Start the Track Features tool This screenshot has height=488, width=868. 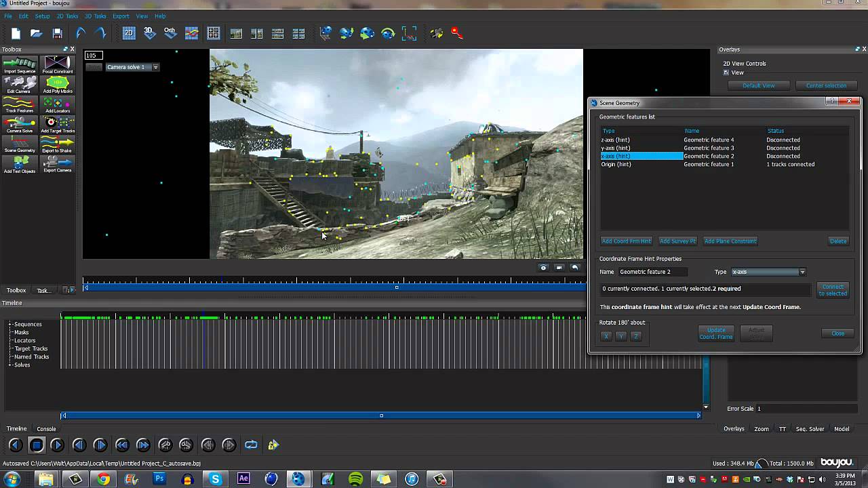coord(20,105)
